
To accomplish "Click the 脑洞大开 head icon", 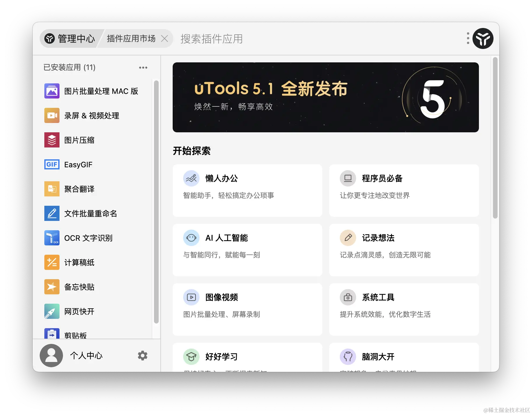I will pos(348,357).
